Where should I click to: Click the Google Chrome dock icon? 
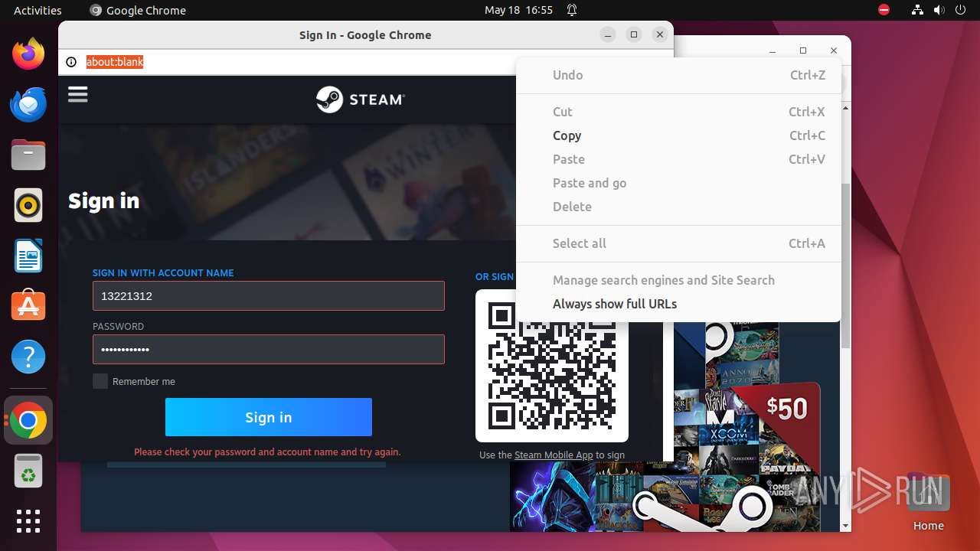pyautogui.click(x=28, y=421)
